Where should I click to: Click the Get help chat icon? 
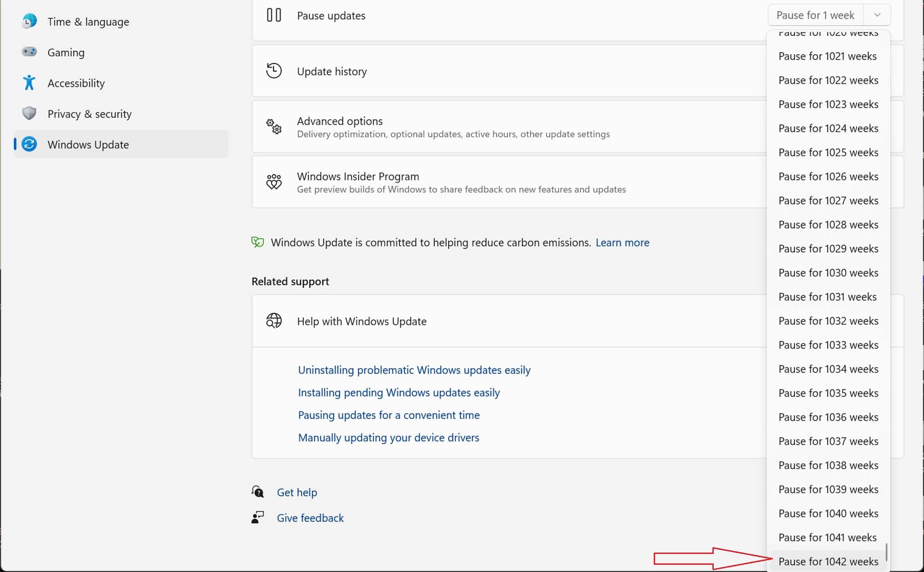tap(258, 492)
